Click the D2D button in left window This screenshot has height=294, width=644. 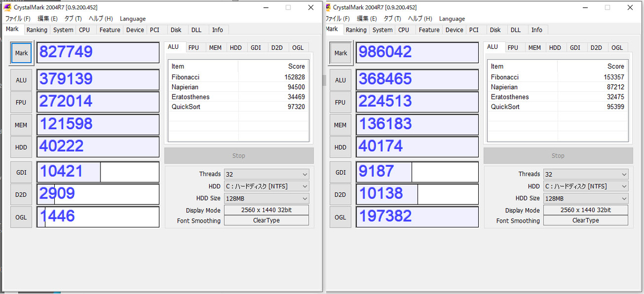[21, 194]
